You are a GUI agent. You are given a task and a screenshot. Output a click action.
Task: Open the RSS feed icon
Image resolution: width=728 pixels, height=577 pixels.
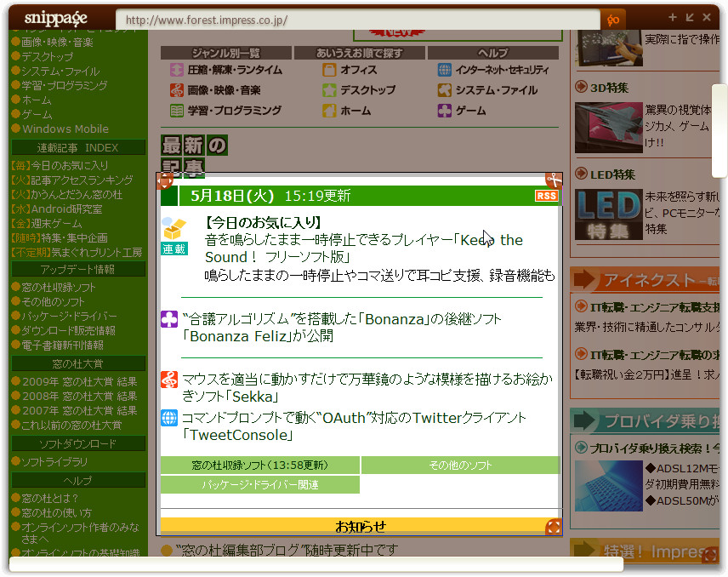545,196
